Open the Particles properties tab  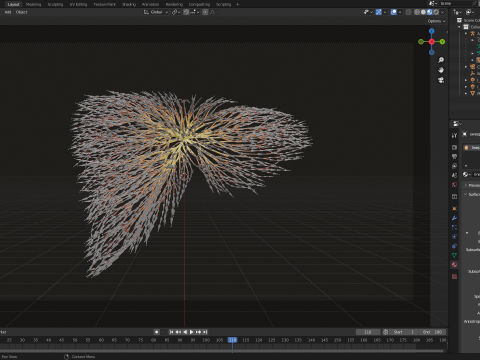454,227
